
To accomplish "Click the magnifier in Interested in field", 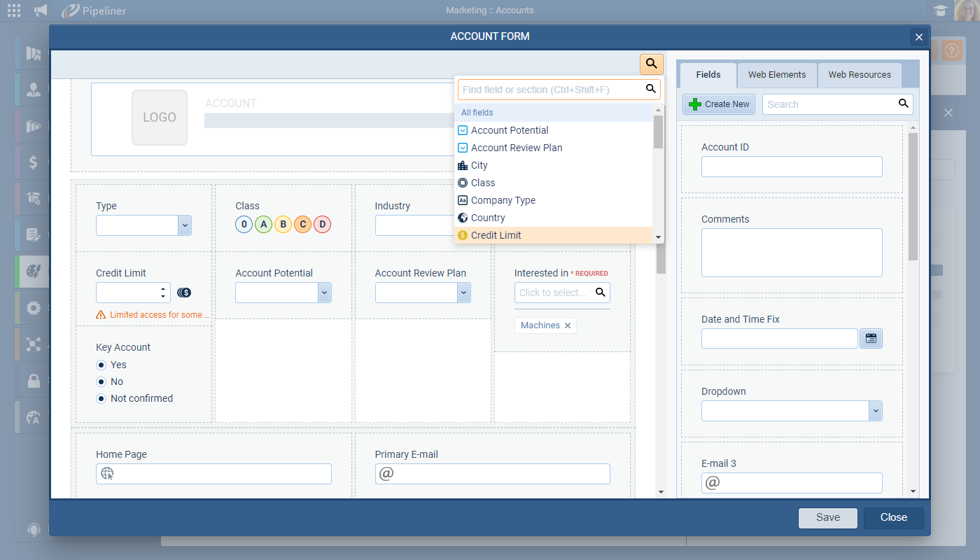I will coord(600,293).
